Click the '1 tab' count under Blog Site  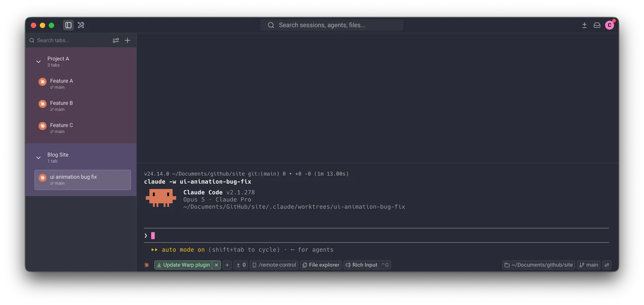pos(52,161)
